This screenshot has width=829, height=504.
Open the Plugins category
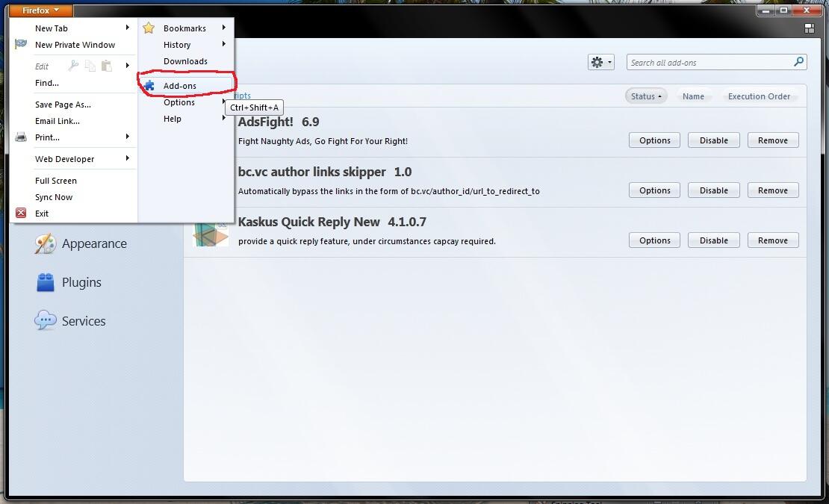pos(69,282)
